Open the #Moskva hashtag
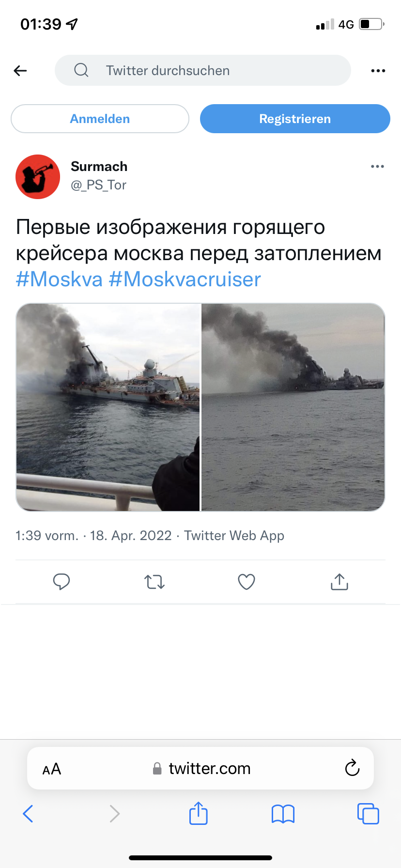Screen dimensions: 401x868 pos(59,279)
